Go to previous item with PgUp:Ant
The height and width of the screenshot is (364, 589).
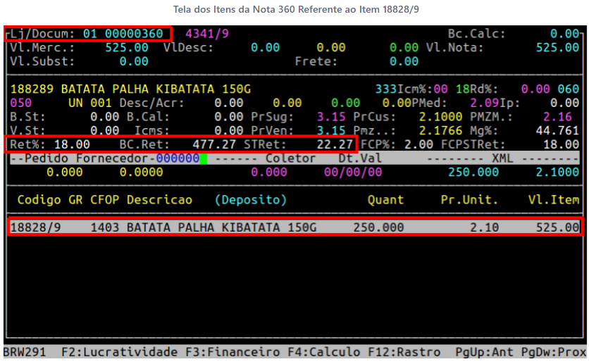click(x=483, y=352)
